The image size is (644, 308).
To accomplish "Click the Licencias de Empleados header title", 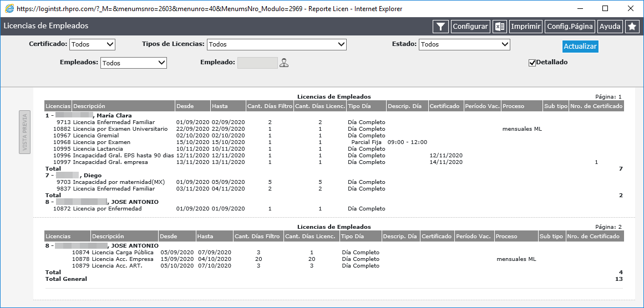I will pyautogui.click(x=46, y=26).
